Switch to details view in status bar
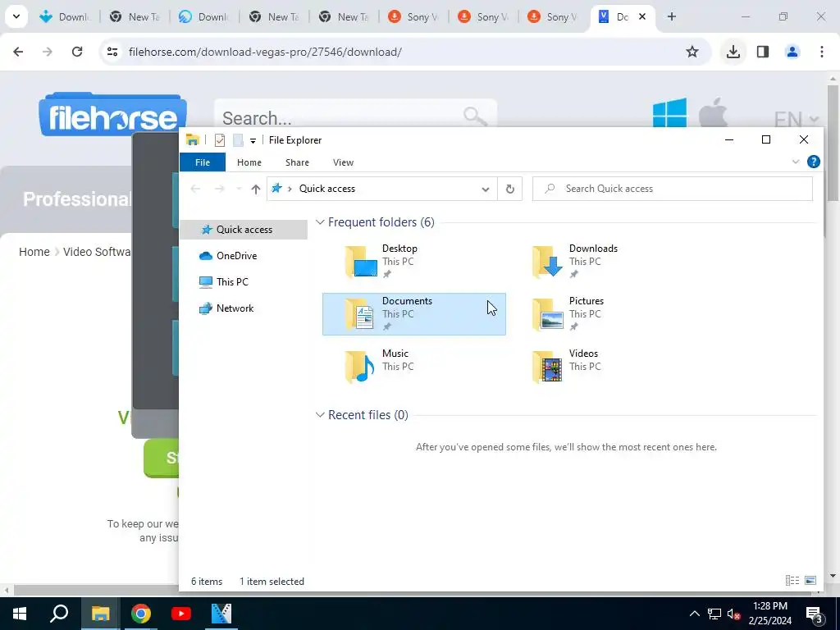This screenshot has height=630, width=840. pos(792,580)
